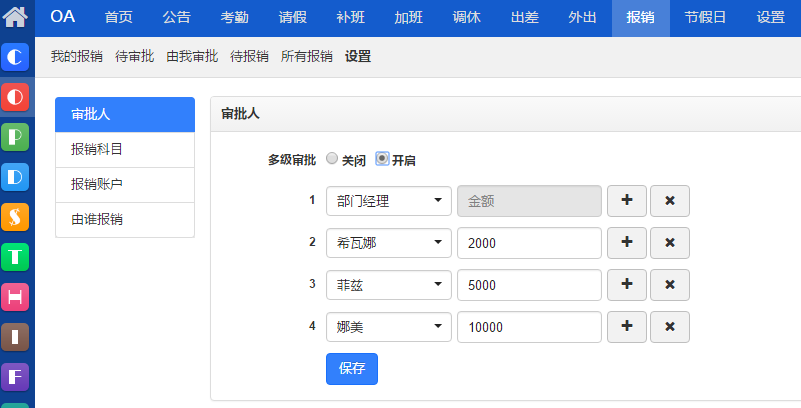Go to the 考勤 top menu
The height and width of the screenshot is (408, 801).
pos(234,17)
